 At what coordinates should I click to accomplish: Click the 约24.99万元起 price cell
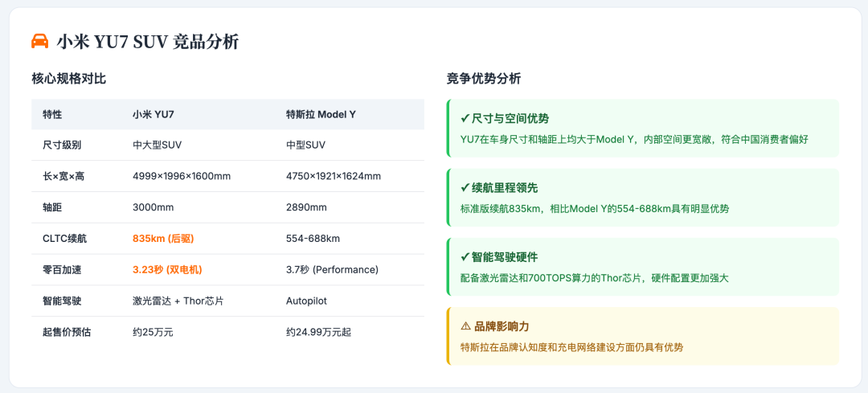[318, 332]
